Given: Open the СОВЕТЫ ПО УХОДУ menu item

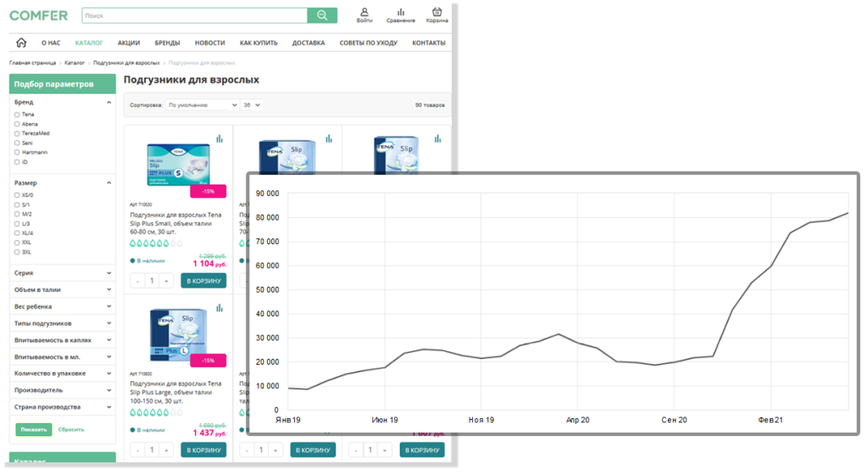Looking at the screenshot, I should [368, 42].
